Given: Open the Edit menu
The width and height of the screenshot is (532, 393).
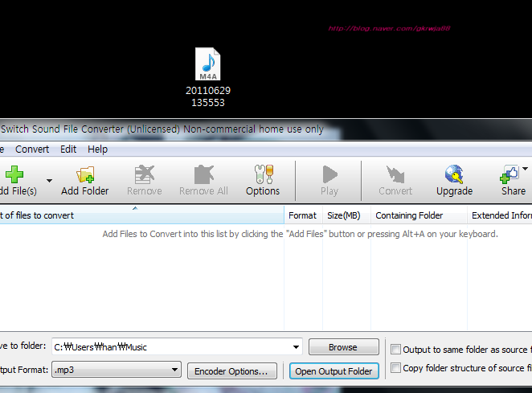Looking at the screenshot, I should (68, 149).
